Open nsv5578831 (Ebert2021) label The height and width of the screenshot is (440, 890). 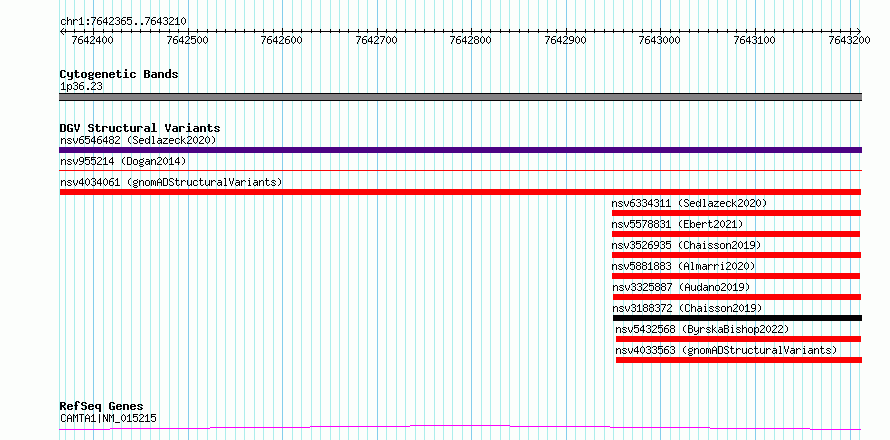(677, 224)
